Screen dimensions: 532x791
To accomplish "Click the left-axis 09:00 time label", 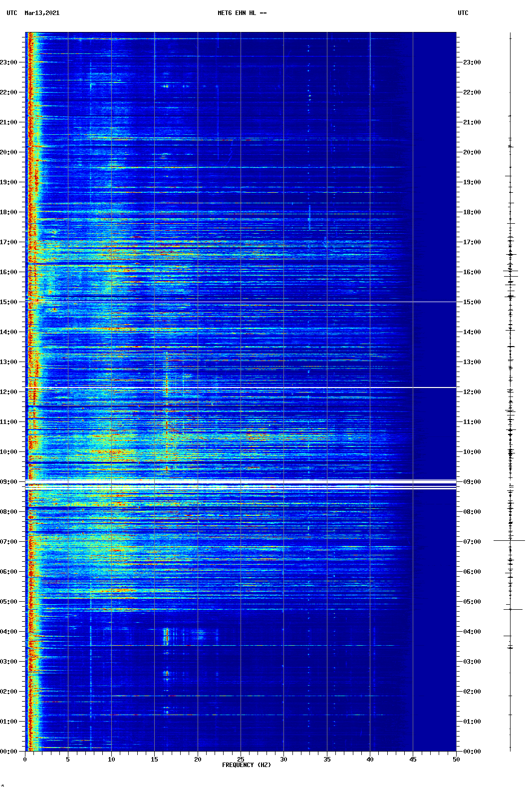I will point(9,482).
